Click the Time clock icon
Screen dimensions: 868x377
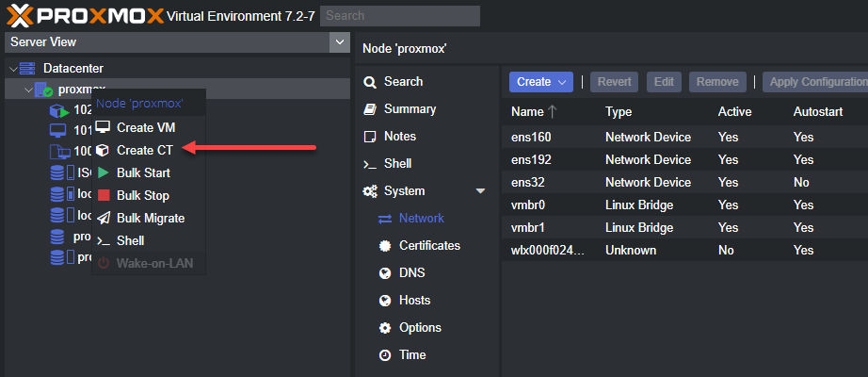(385, 354)
